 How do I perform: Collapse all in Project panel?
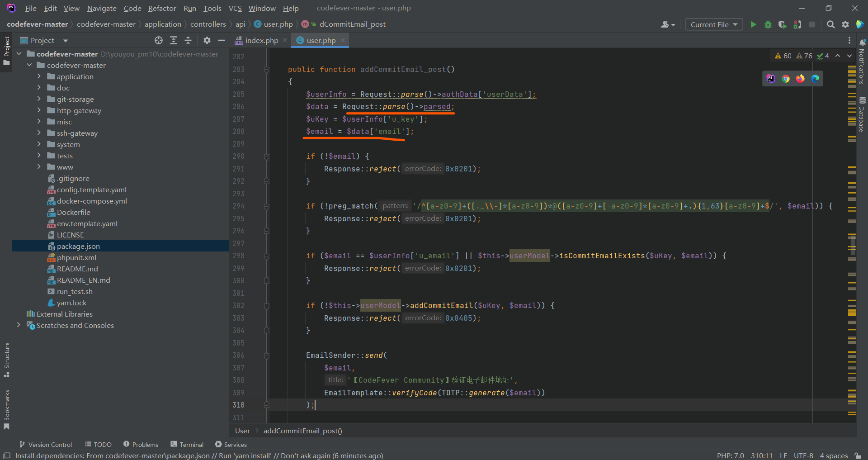[188, 40]
